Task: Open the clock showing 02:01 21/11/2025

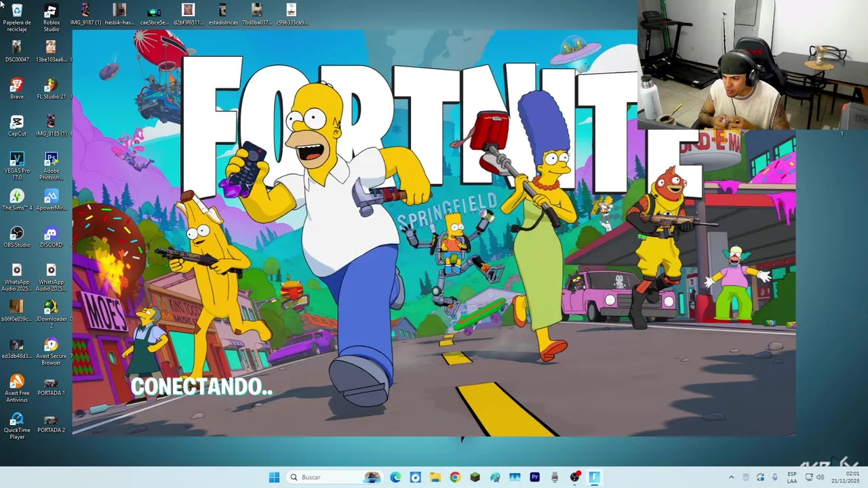Action: (846, 477)
